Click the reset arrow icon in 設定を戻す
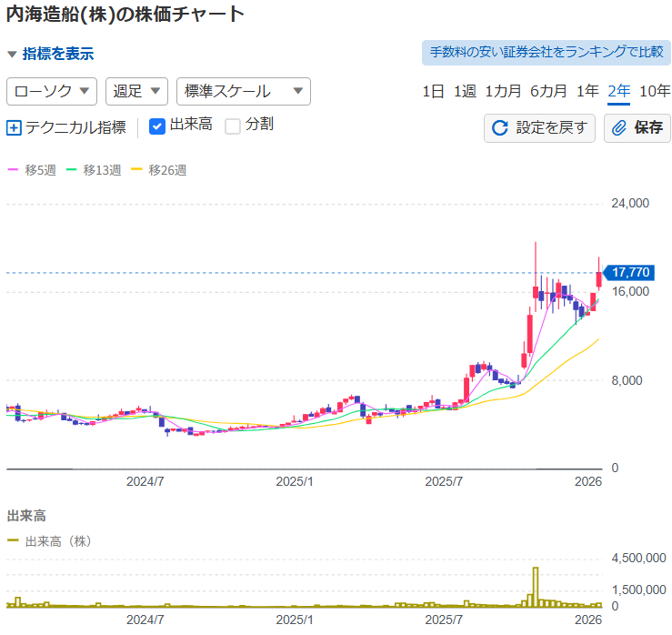This screenshot has height=635, width=672. pyautogui.click(x=499, y=127)
